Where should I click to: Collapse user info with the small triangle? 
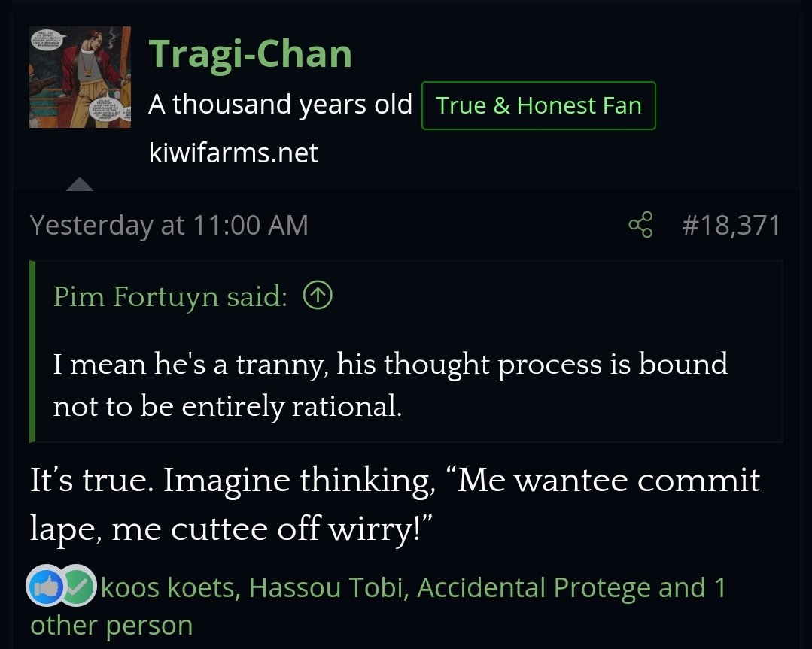[80, 184]
